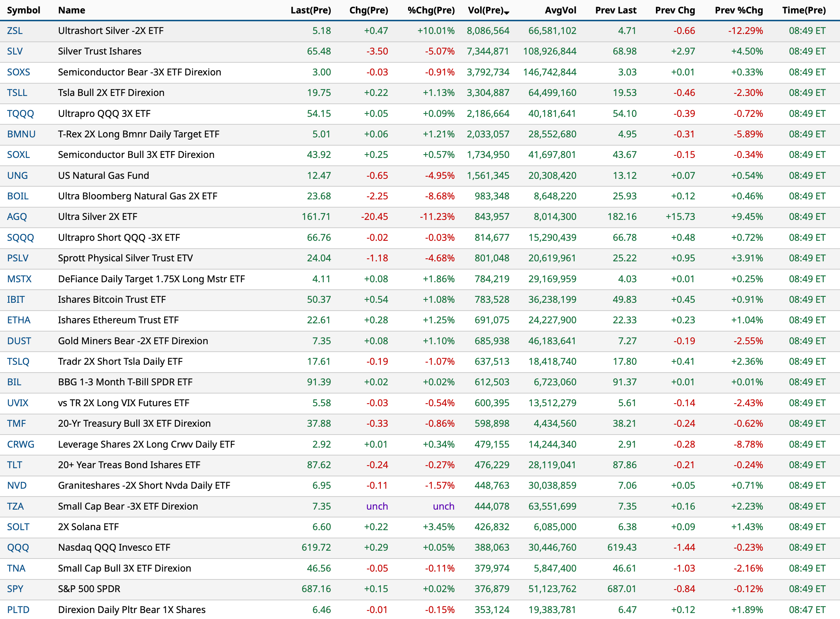
Task: Click the Name column header
Action: [x=72, y=10]
